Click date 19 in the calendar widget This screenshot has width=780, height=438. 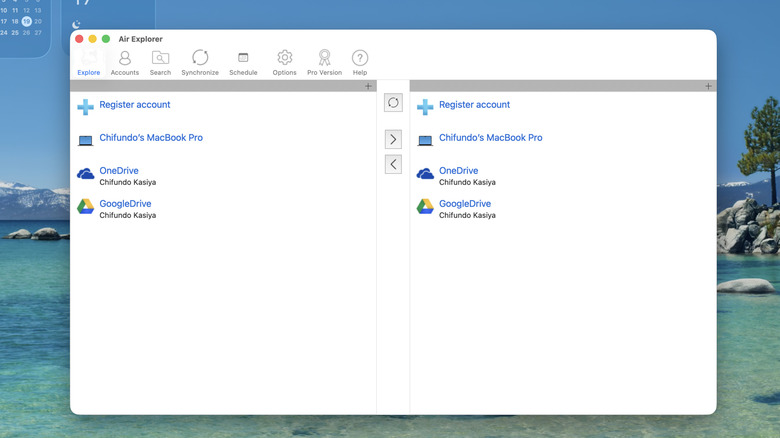[x=26, y=21]
